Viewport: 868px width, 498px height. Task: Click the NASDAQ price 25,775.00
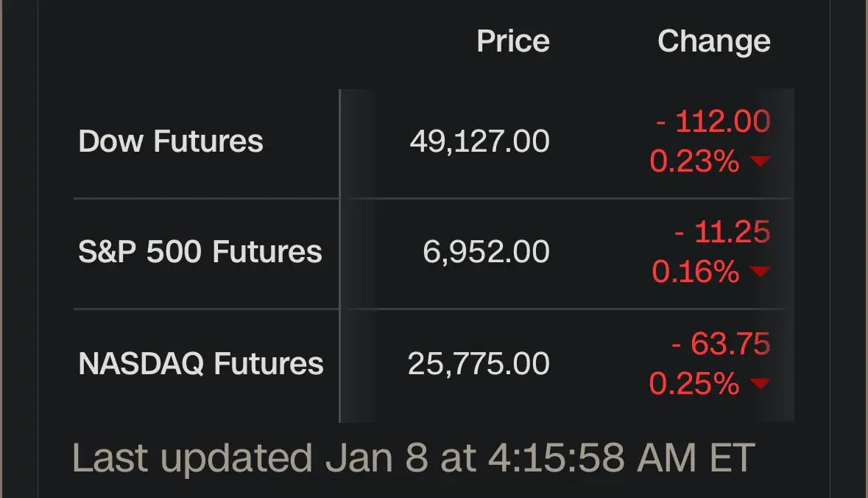[479, 363]
